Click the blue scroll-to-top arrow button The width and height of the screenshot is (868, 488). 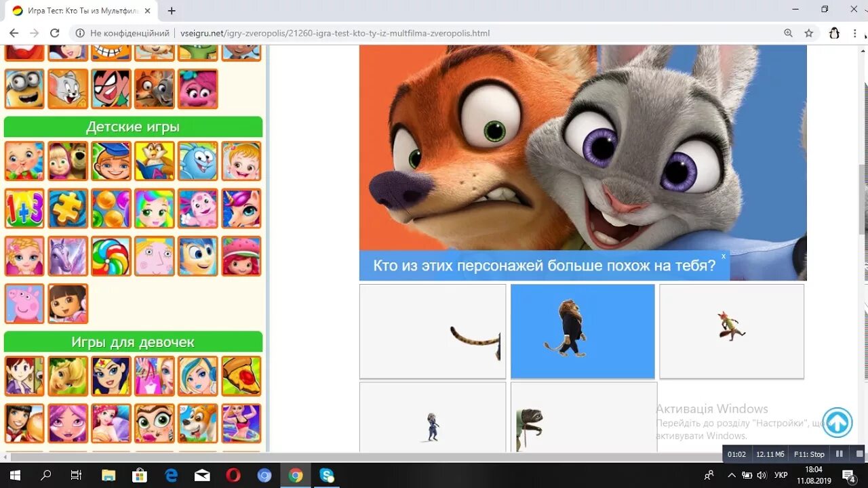click(x=837, y=423)
